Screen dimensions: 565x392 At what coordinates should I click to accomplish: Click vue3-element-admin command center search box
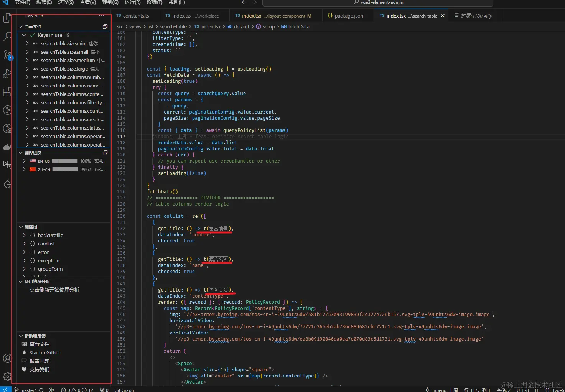[378, 3]
